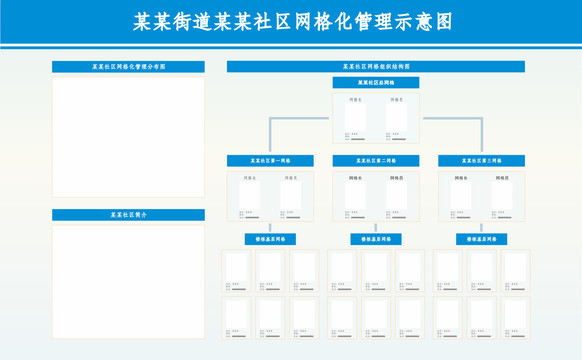The height and width of the screenshot is (360, 582).
Task: Click the 某某社区总网格 label
Action: [x=376, y=82]
